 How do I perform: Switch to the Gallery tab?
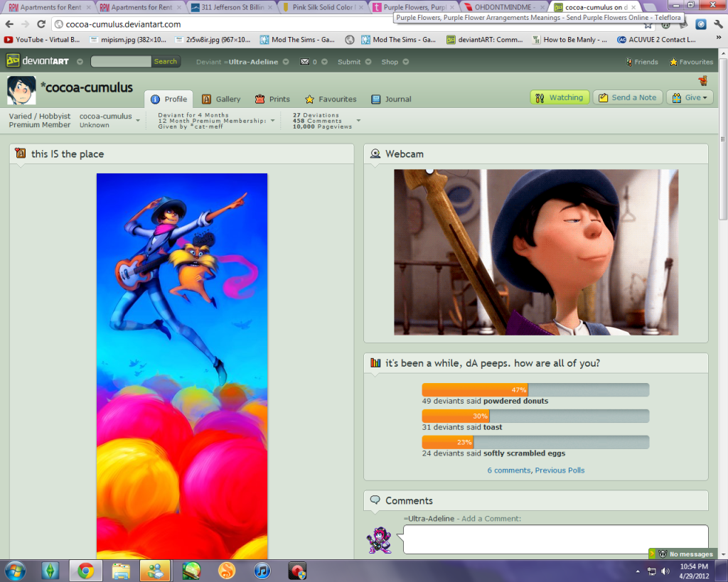221,99
